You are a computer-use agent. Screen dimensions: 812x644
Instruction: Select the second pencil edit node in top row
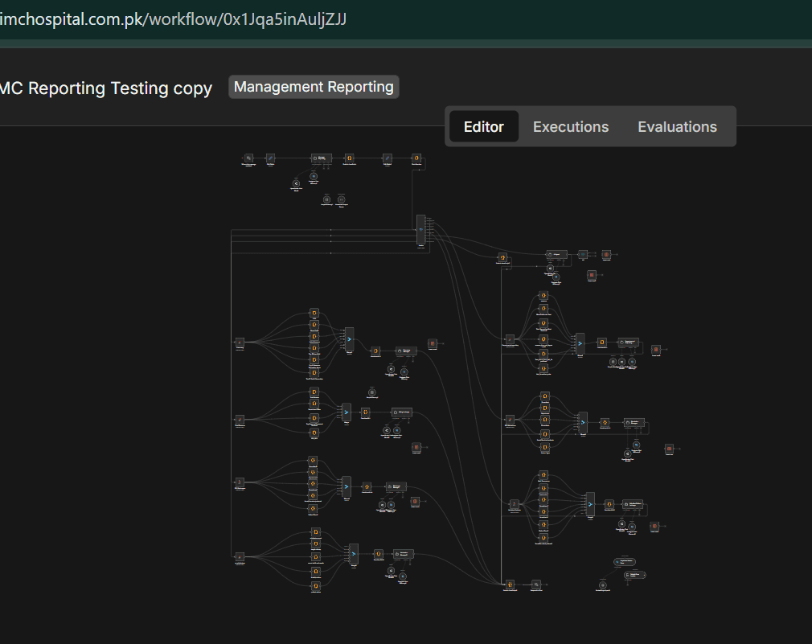click(x=387, y=158)
